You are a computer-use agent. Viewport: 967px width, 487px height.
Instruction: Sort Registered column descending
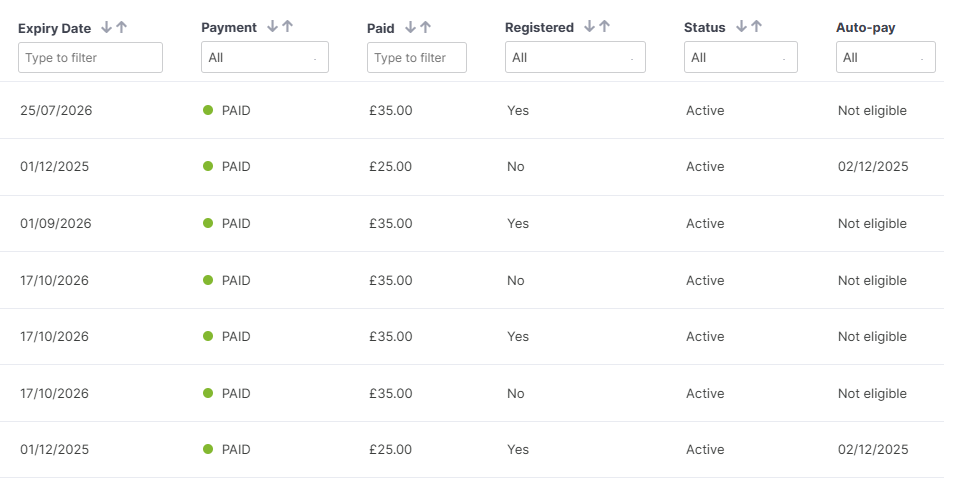[590, 28]
